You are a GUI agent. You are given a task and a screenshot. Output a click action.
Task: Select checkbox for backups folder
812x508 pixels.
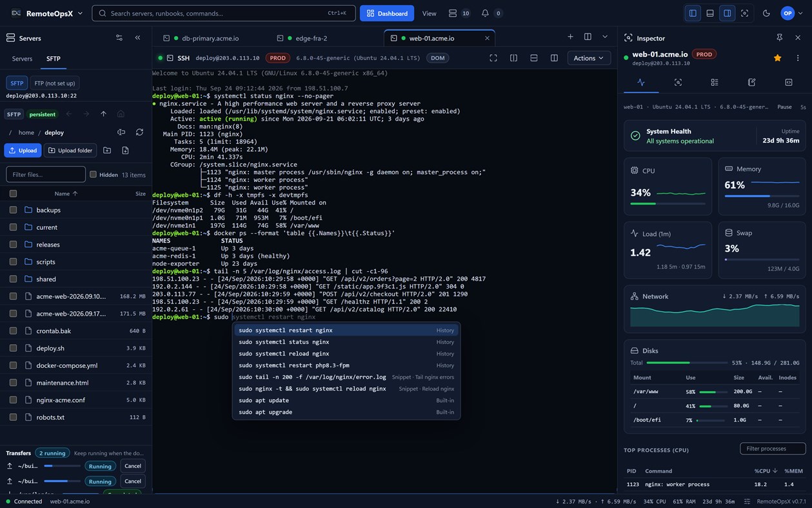[x=13, y=210]
